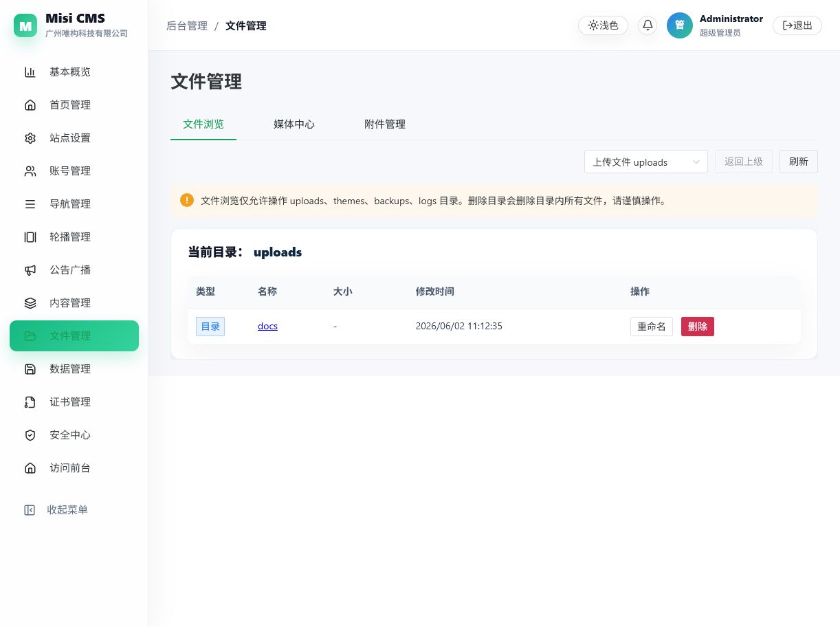The height and width of the screenshot is (627, 840).
Task: Click the layers icon beside 内容管理
Action: (x=30, y=303)
